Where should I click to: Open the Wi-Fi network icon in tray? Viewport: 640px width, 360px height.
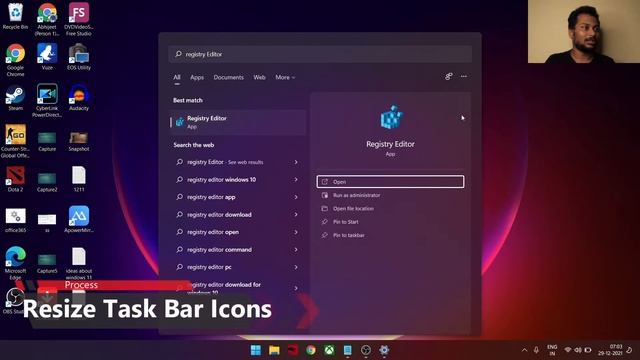[568, 350]
